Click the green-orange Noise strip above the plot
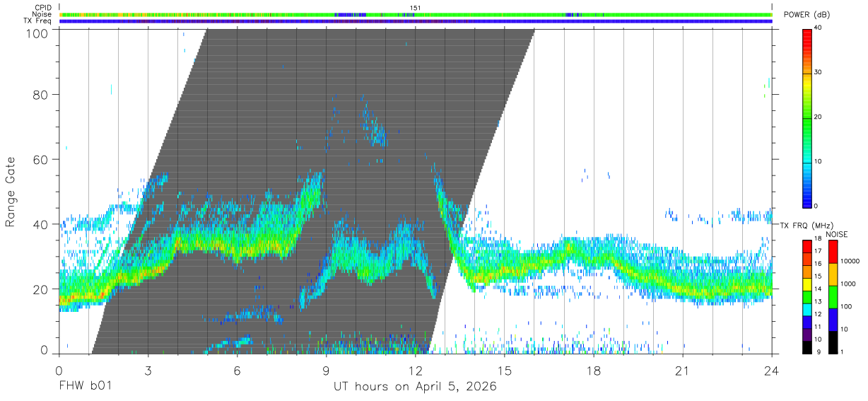868x401 pixels. click(415, 14)
